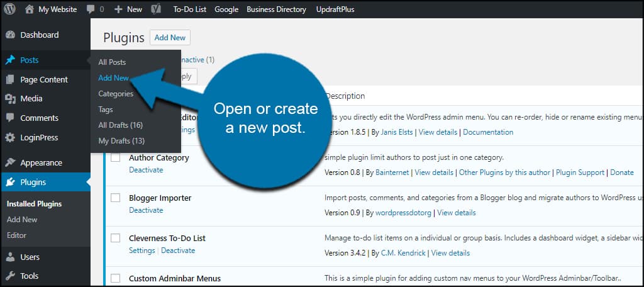Click the LoginPress gear icon
Screen dimensions: 644x287
(10, 138)
